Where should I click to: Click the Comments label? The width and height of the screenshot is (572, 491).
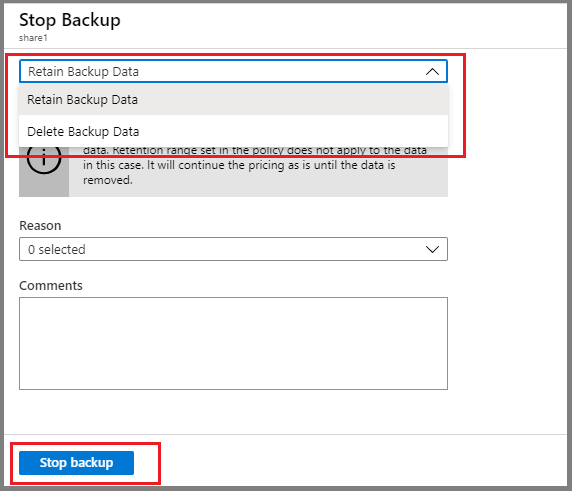51,285
